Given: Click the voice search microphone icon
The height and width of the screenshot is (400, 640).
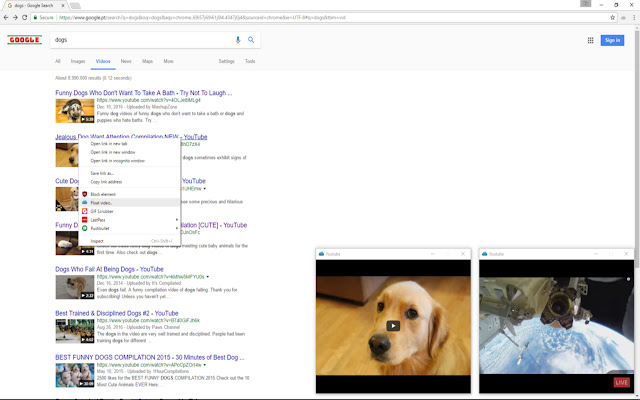Looking at the screenshot, I should 238,40.
